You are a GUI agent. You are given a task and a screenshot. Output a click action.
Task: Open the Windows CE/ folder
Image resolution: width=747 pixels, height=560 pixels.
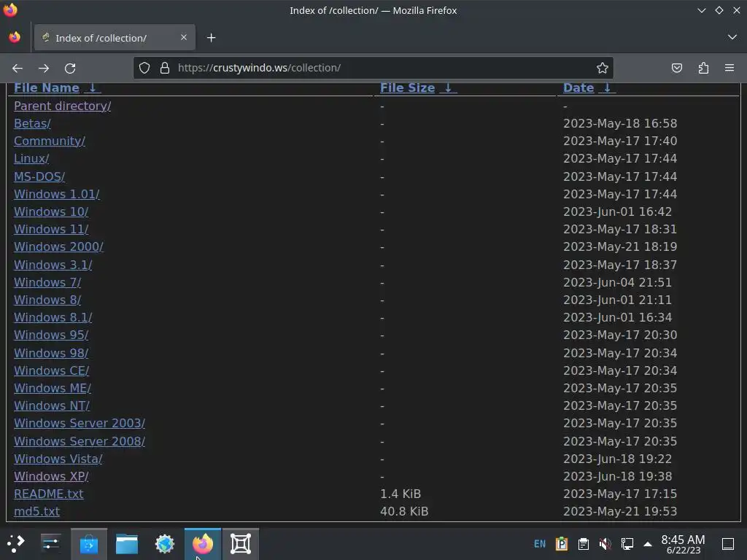[x=52, y=370]
